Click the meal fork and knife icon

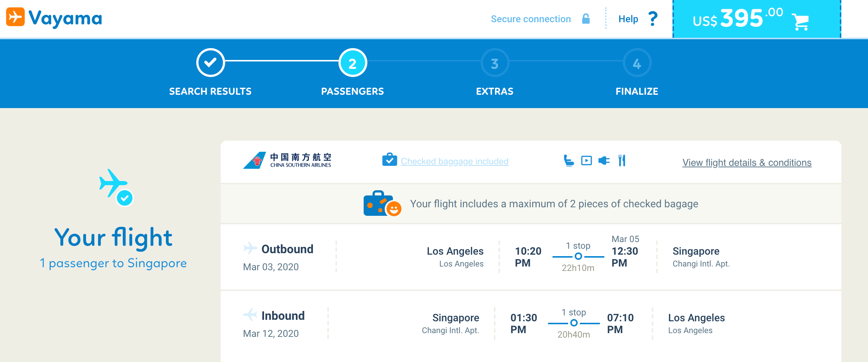[622, 161]
